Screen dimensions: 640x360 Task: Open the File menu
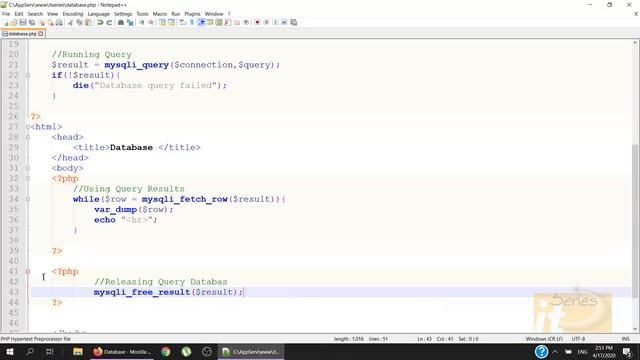(x=6, y=14)
